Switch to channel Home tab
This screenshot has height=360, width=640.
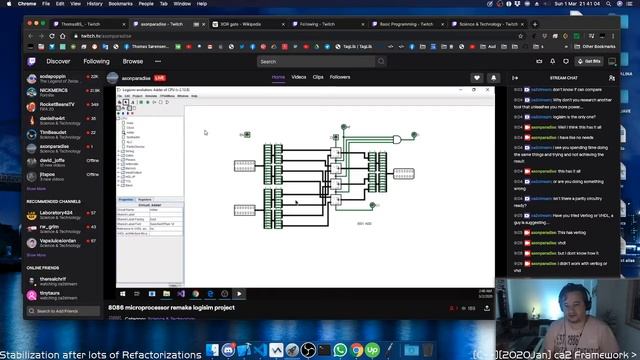(278, 77)
